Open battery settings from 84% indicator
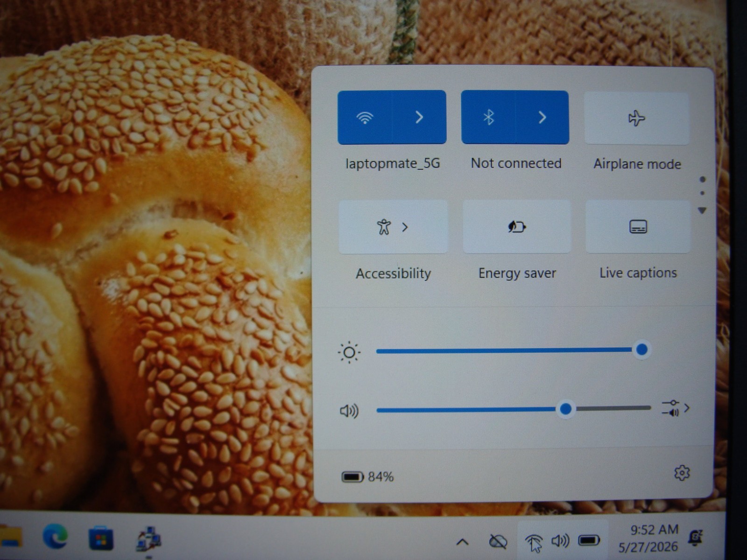Viewport: 747px width, 560px height. [368, 477]
